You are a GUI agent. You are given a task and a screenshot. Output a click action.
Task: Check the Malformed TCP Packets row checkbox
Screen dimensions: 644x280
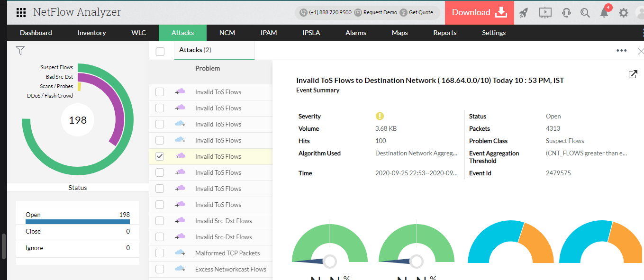(x=160, y=253)
